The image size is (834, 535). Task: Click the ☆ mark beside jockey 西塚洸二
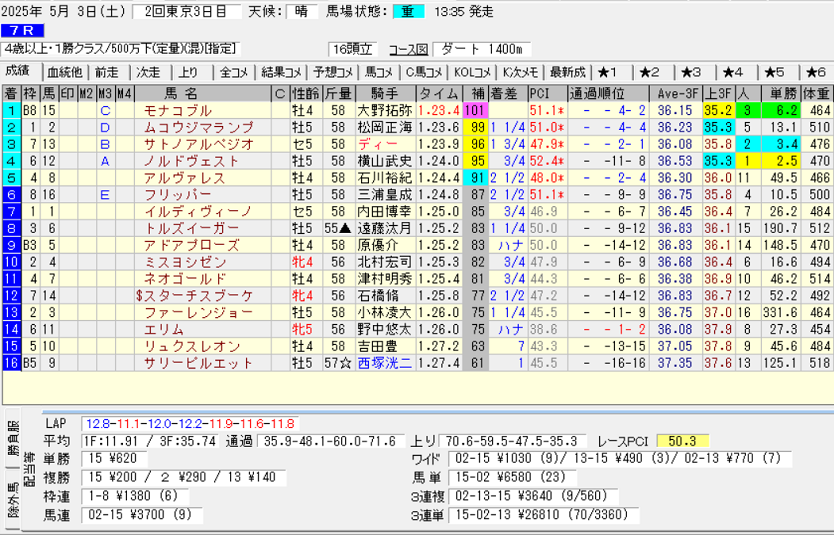point(346,364)
